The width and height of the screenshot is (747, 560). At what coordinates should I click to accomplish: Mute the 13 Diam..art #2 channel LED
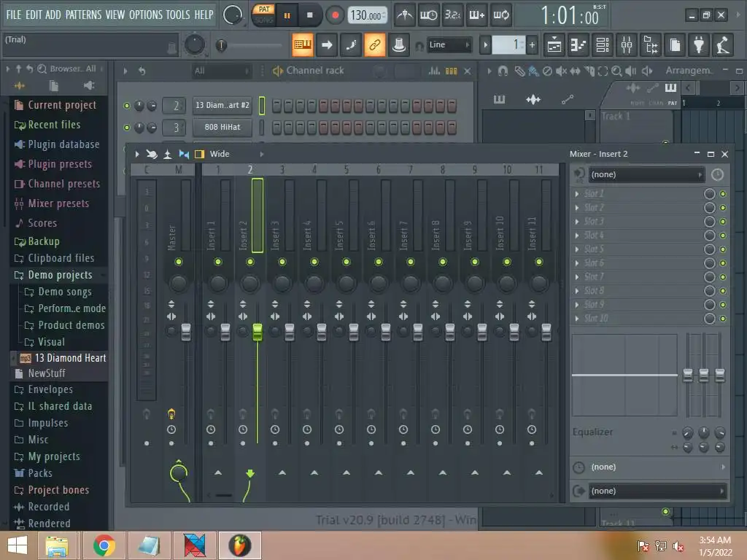tap(127, 106)
